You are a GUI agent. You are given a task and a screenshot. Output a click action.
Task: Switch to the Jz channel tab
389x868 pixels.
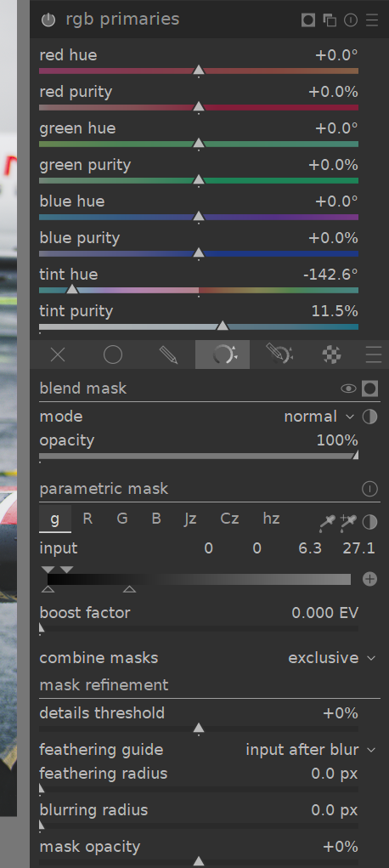190,519
